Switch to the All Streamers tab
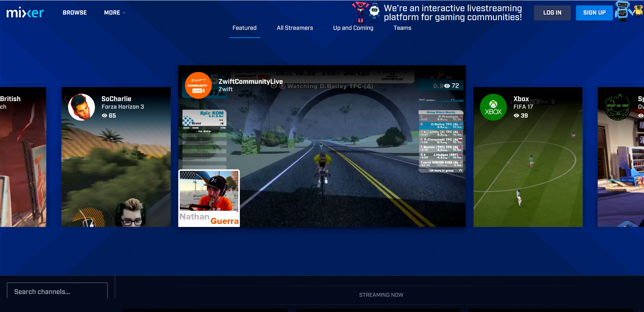The width and height of the screenshot is (644, 312). [295, 28]
